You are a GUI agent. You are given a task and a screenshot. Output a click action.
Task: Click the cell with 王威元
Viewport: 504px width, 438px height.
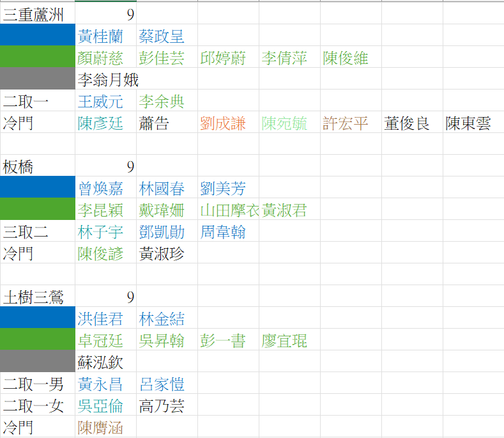click(x=106, y=100)
